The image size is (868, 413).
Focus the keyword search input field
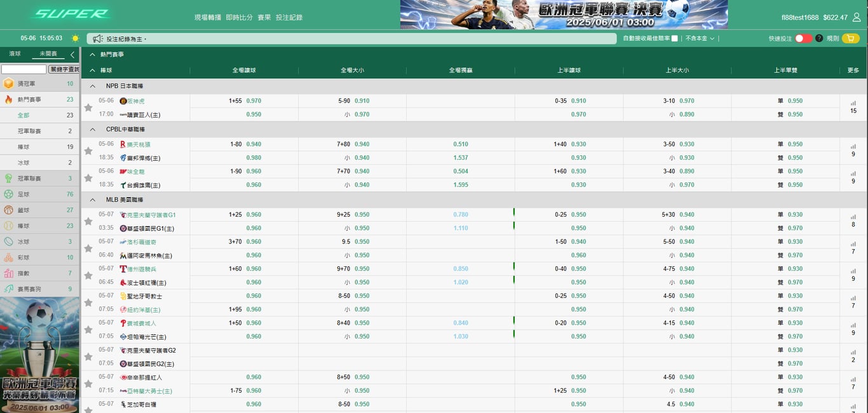coord(24,69)
